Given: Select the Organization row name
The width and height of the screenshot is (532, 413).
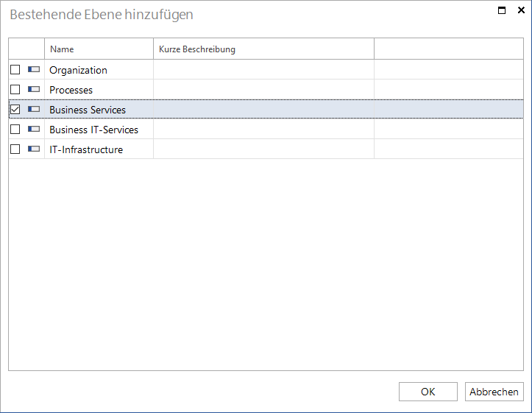Looking at the screenshot, I should pyautogui.click(x=79, y=70).
